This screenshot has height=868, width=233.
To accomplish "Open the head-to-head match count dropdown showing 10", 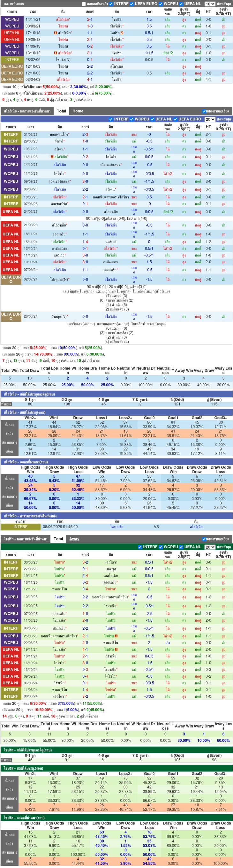I will 210,4.
